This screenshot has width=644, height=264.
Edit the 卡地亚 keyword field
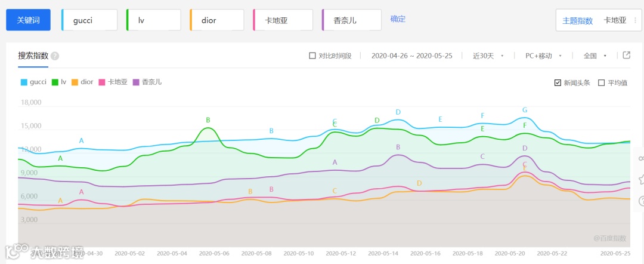(x=283, y=20)
